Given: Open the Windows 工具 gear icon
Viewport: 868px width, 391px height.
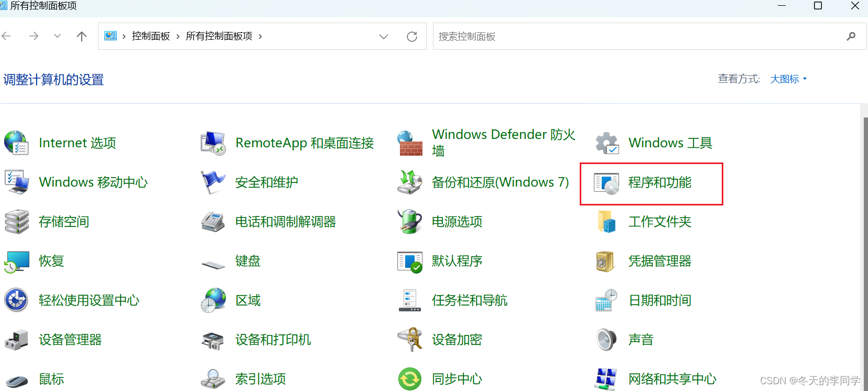Looking at the screenshot, I should pyautogui.click(x=607, y=143).
